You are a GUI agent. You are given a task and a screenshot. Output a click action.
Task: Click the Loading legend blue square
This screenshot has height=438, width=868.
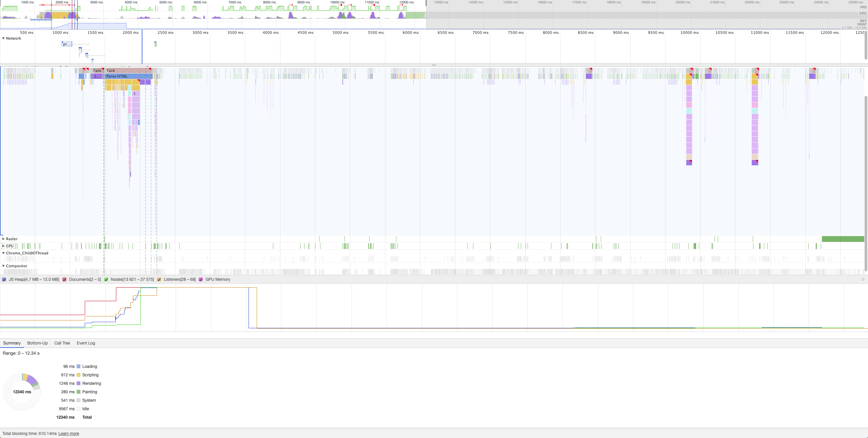[78, 367]
